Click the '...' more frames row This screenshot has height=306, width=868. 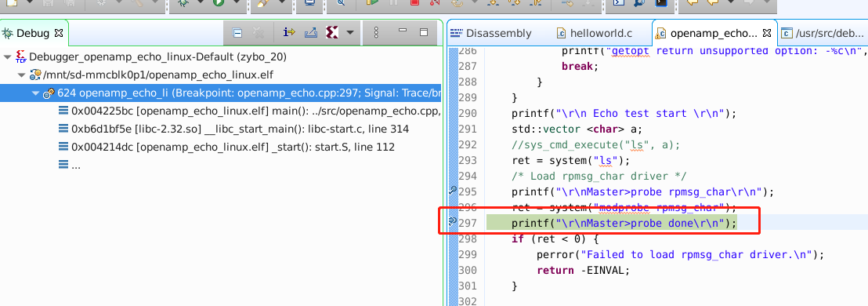[x=69, y=165]
